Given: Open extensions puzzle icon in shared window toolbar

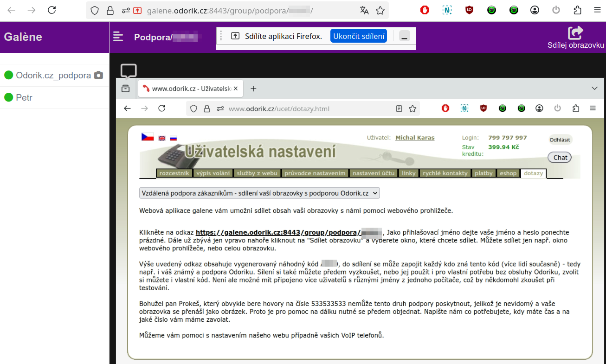Looking at the screenshot, I should click(x=576, y=108).
